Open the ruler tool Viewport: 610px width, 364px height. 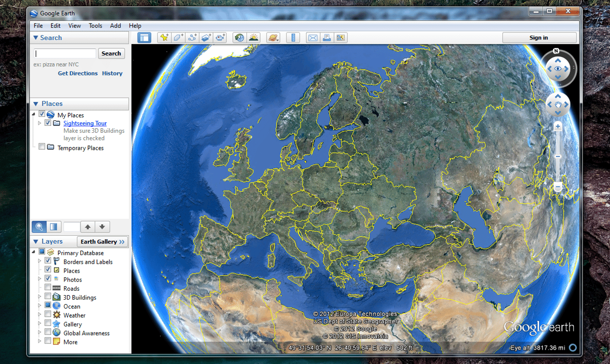tap(293, 37)
